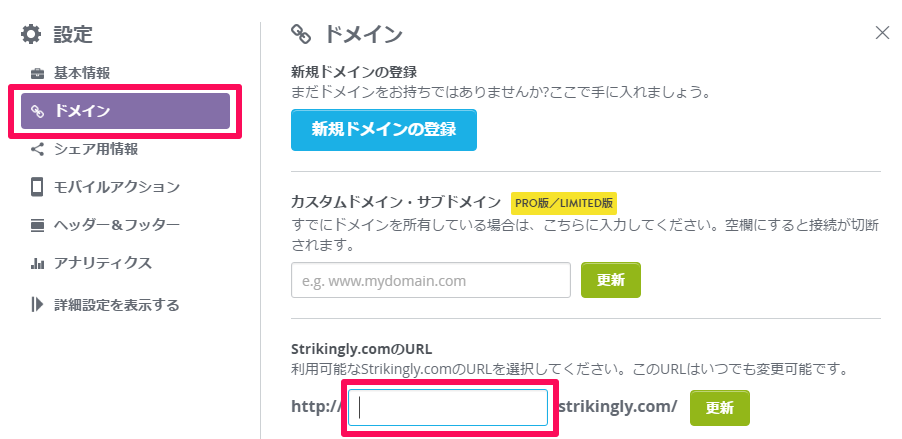Expand 詳細設定を表示する arrow icon
Image resolution: width=902 pixels, height=439 pixels.
37,304
